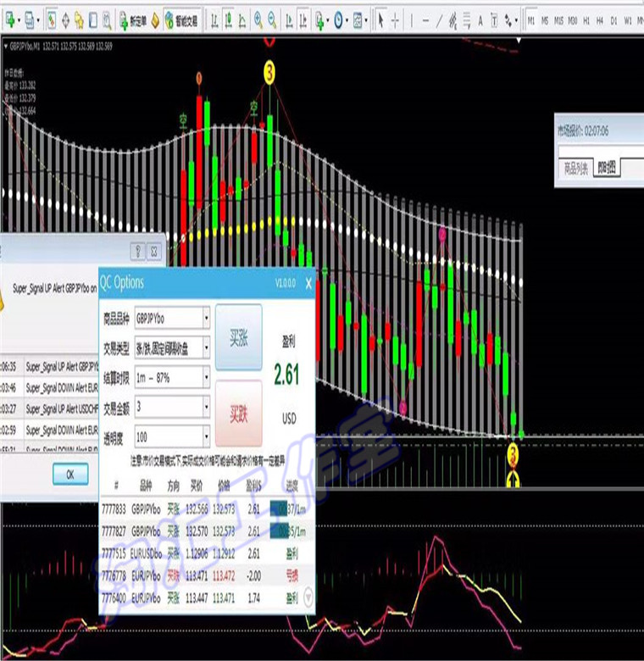Open the templates icon dropdown arrow
This screenshot has height=661, width=644.
pyautogui.click(x=366, y=20)
